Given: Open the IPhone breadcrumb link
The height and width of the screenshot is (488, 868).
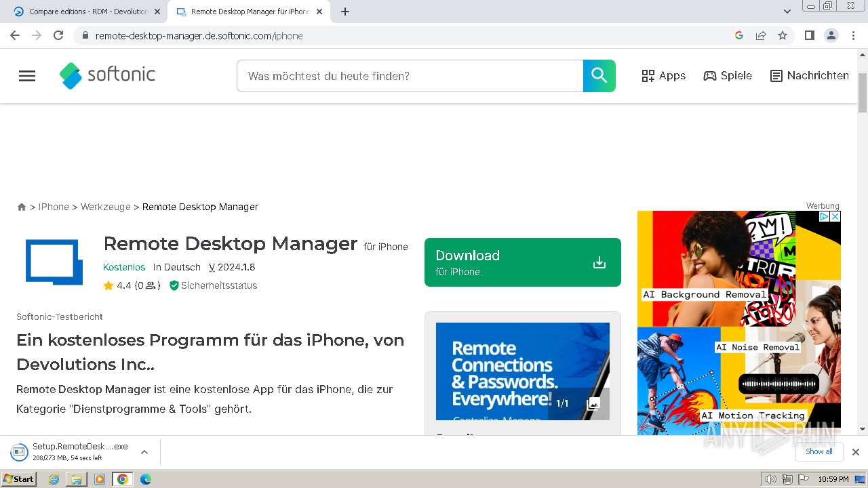Looking at the screenshot, I should [x=54, y=207].
